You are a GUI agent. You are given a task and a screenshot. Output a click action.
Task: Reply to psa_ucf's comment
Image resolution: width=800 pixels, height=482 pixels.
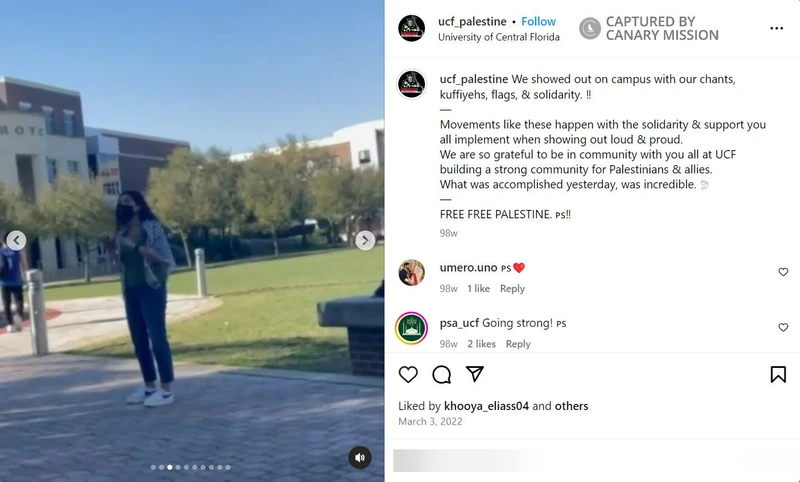coord(518,344)
